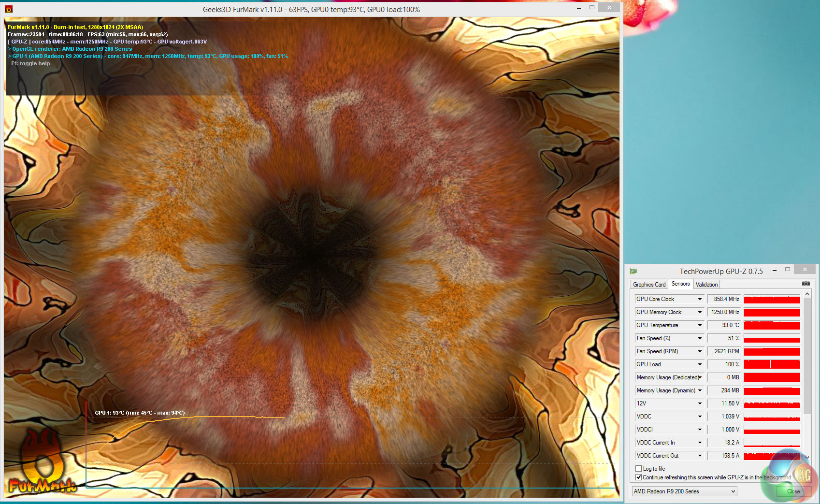
Task: Uncheck Continue refreshing in background option
Action: click(639, 477)
